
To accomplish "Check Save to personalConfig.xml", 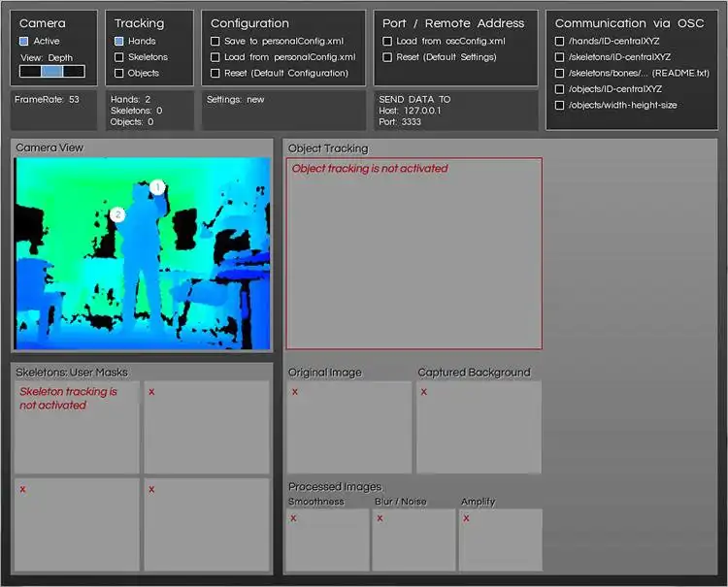I will tap(215, 42).
